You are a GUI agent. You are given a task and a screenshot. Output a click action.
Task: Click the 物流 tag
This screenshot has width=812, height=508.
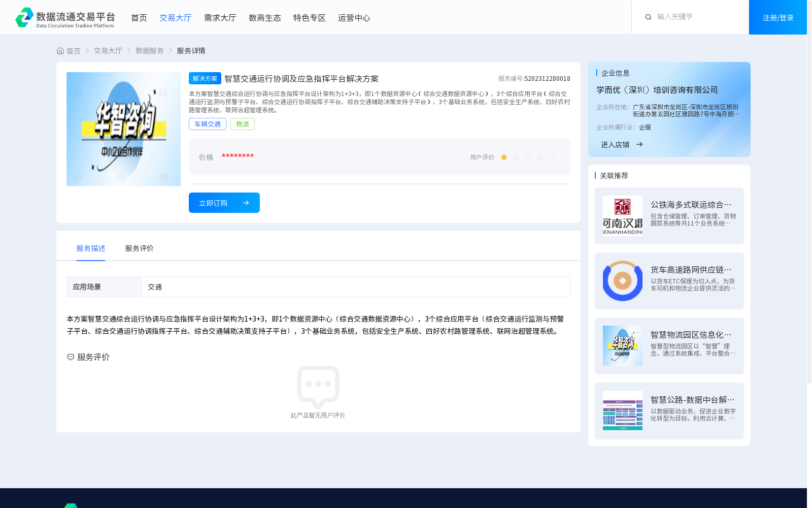tap(243, 124)
